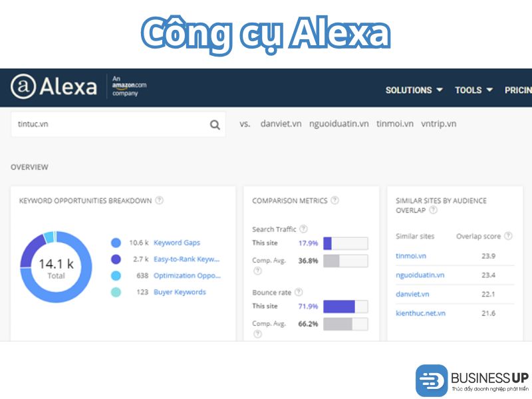Click the Search Traffic This site bar

[345, 243]
